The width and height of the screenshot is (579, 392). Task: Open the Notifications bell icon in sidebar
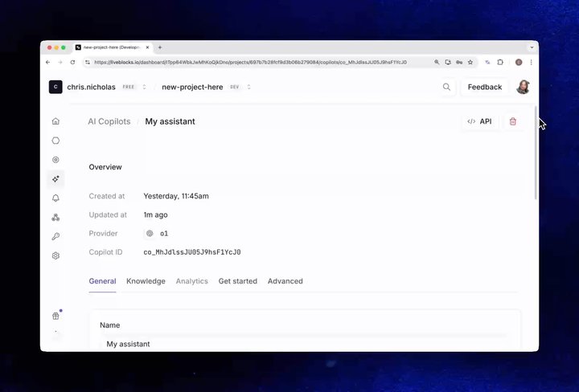tap(55, 198)
